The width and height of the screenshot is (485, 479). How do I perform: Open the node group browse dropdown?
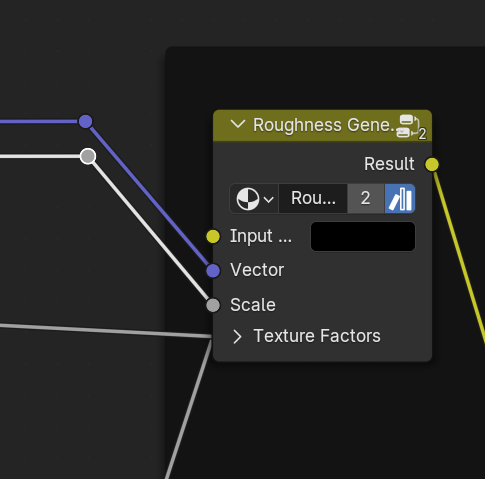tap(254, 199)
